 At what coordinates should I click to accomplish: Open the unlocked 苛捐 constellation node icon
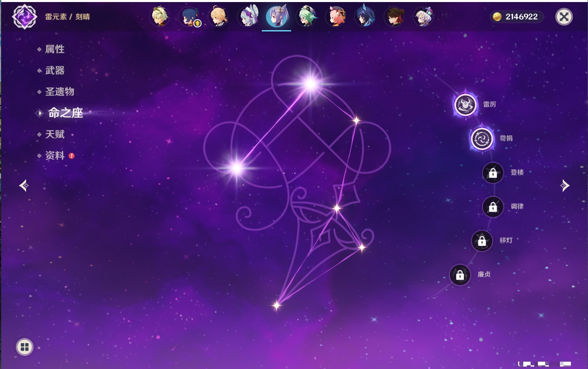click(x=482, y=139)
